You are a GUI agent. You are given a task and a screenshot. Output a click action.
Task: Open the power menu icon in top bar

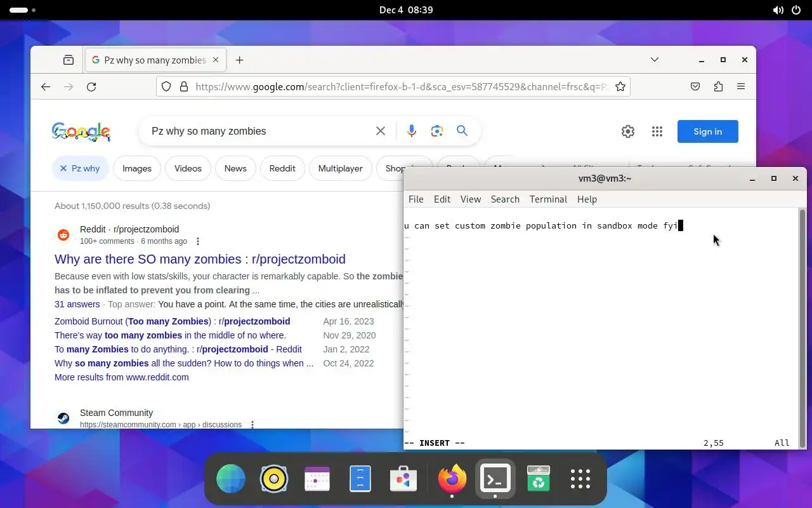[796, 10]
